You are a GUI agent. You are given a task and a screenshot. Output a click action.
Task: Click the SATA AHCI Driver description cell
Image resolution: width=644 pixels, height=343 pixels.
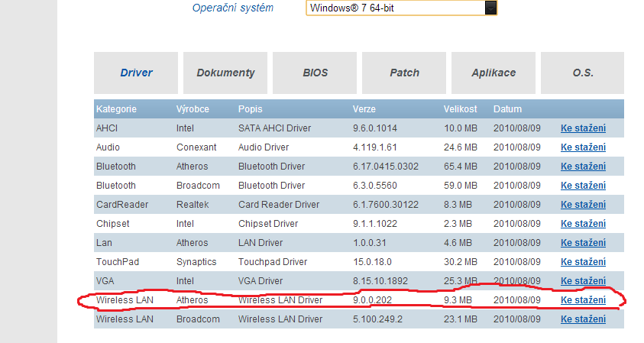coord(274,128)
